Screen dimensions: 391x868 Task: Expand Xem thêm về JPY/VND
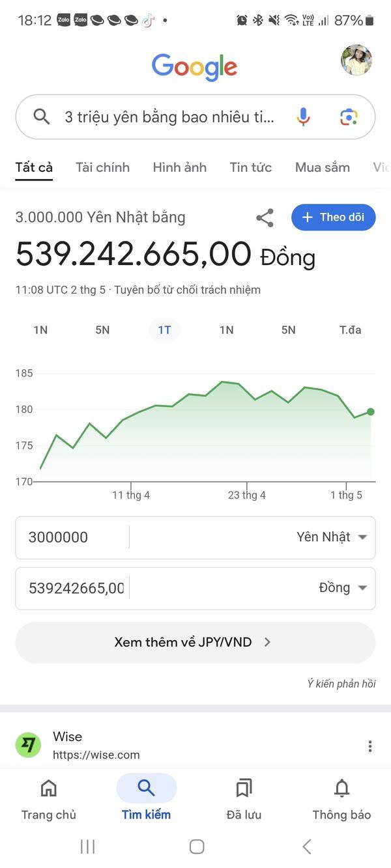point(195,642)
